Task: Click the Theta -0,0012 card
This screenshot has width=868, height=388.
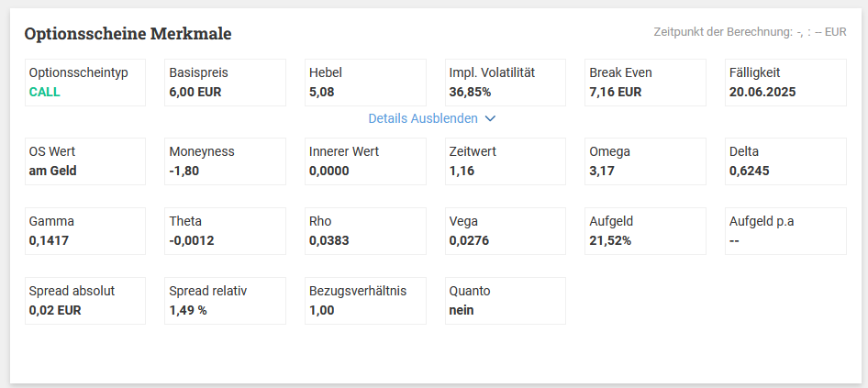Action: tap(226, 231)
